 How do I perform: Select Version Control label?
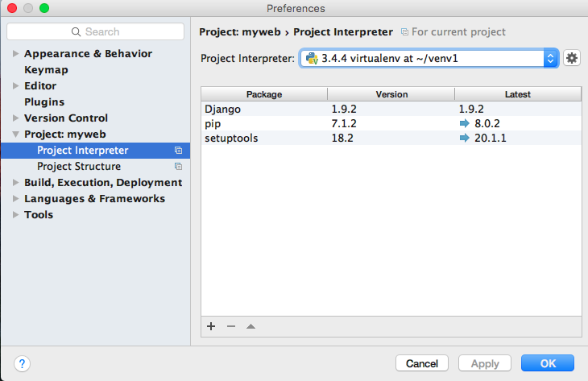point(66,118)
